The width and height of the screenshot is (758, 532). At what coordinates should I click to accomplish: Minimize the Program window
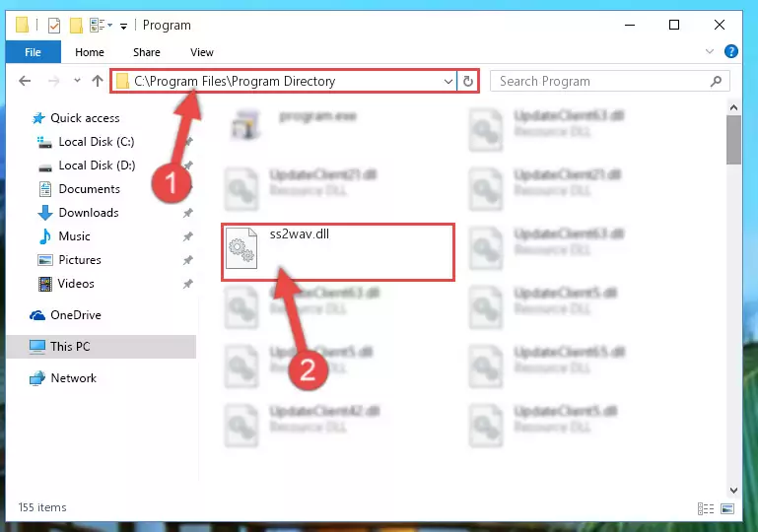point(630,26)
